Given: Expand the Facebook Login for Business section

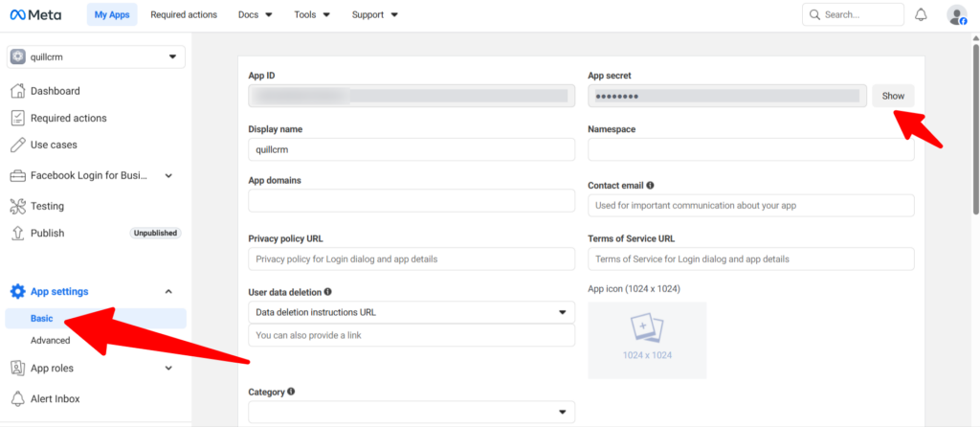Looking at the screenshot, I should tap(168, 175).
